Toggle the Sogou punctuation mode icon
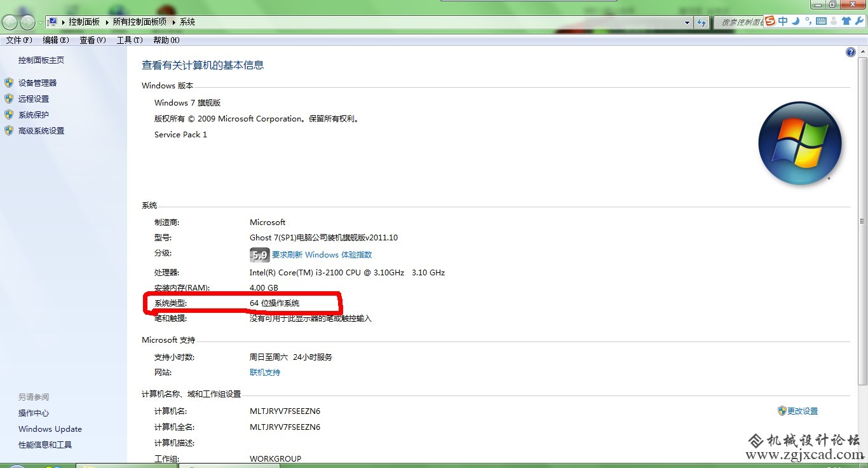 (x=808, y=21)
